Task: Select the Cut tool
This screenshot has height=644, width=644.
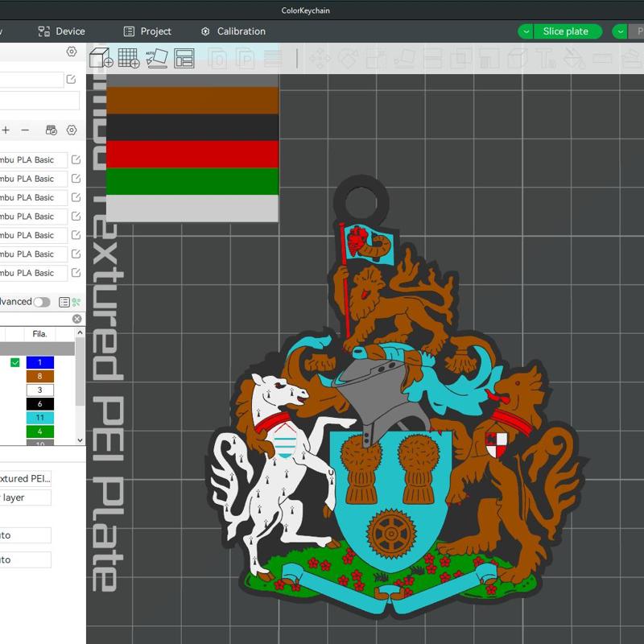Action: tap(432, 58)
